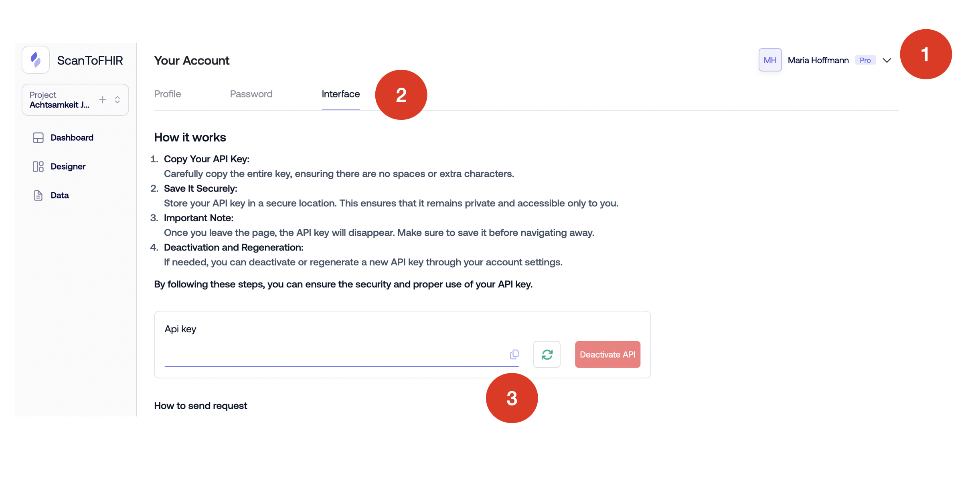The height and width of the screenshot is (481, 980).
Task: Open the Dashboard sidebar icon
Action: click(38, 137)
